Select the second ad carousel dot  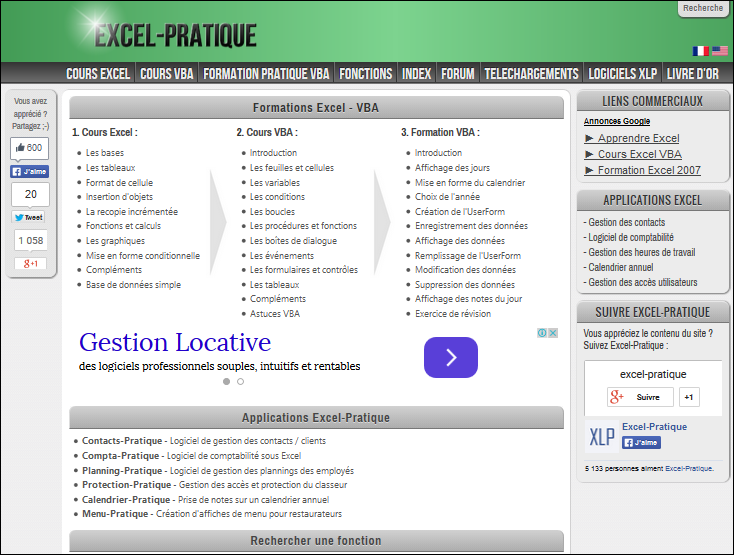tap(241, 381)
